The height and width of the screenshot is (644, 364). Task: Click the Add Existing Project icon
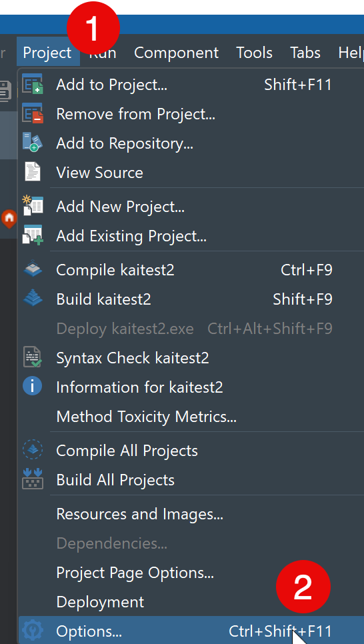tap(33, 236)
